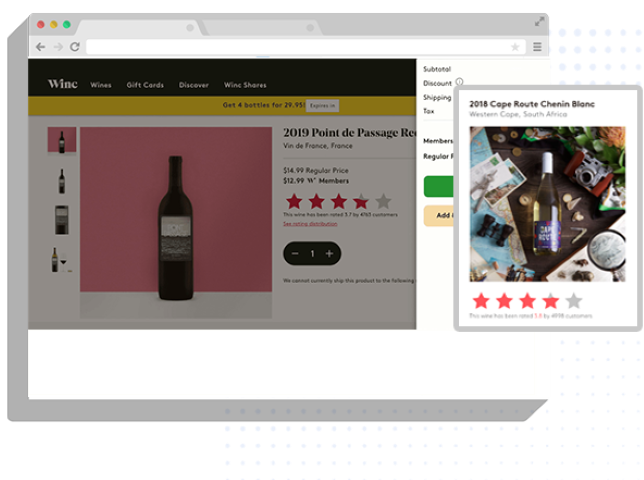Click the yellow Add button
This screenshot has height=480, width=644.
coord(439,216)
